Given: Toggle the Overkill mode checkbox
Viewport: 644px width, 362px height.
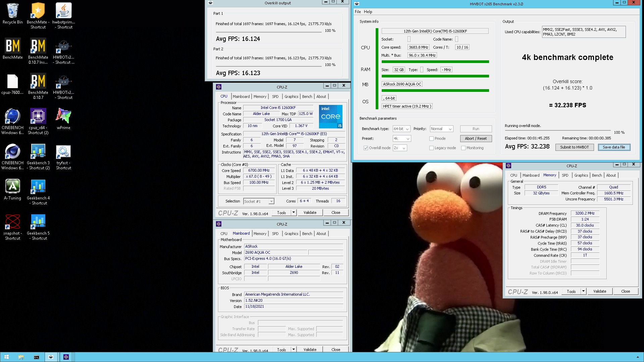Looking at the screenshot, I should click(366, 148).
